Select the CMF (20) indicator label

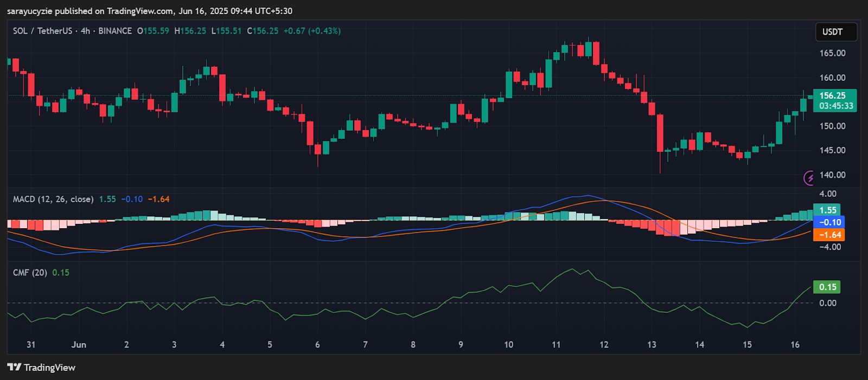tap(30, 273)
